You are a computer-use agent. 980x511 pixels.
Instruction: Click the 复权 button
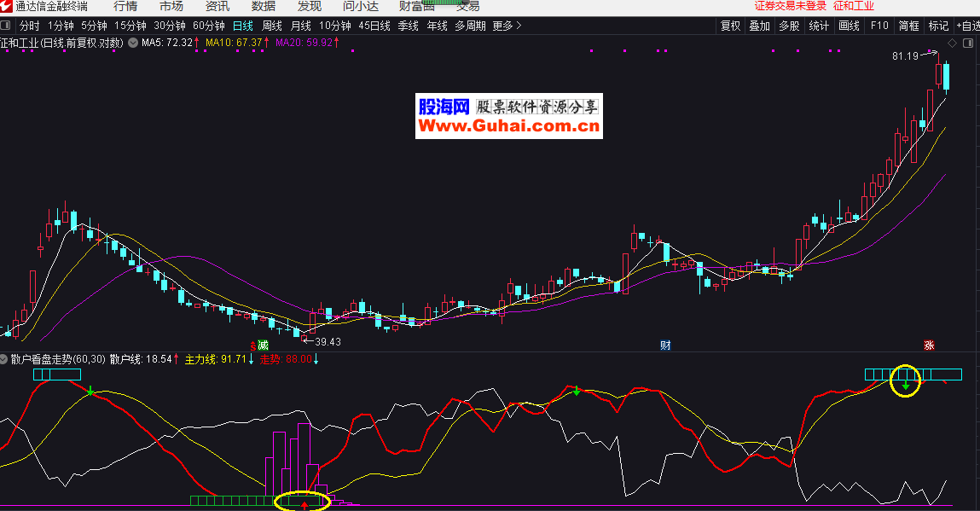click(x=731, y=26)
